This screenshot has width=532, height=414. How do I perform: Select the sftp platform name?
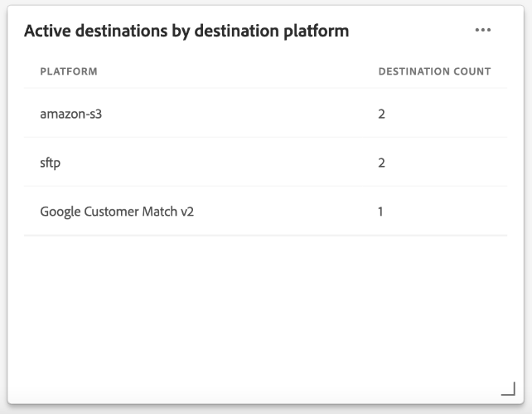coord(50,163)
